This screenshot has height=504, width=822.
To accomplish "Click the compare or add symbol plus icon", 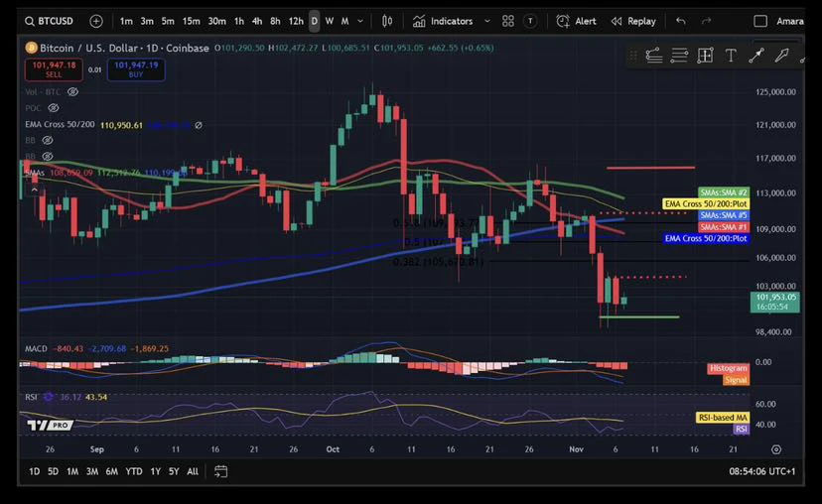I will [x=96, y=21].
